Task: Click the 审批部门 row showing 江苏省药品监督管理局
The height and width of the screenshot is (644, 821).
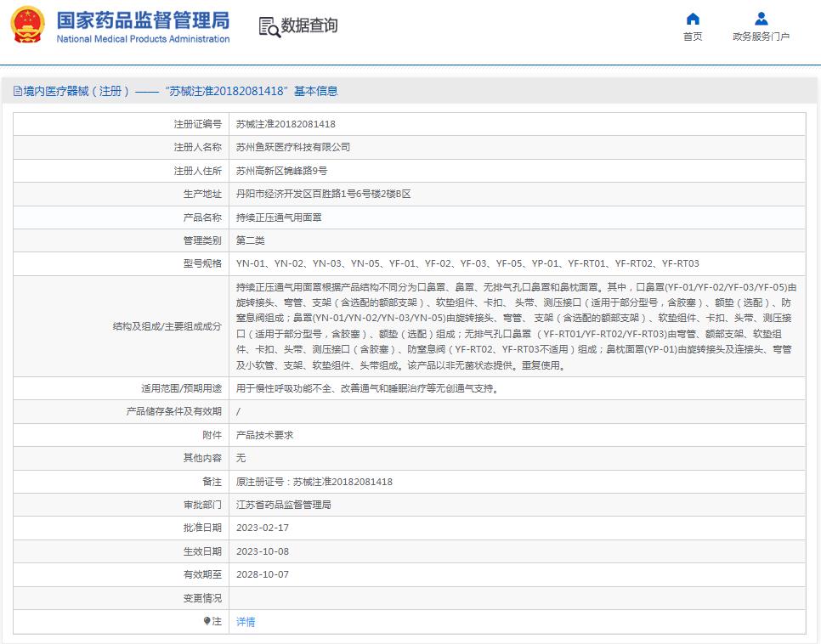Action: [x=286, y=505]
